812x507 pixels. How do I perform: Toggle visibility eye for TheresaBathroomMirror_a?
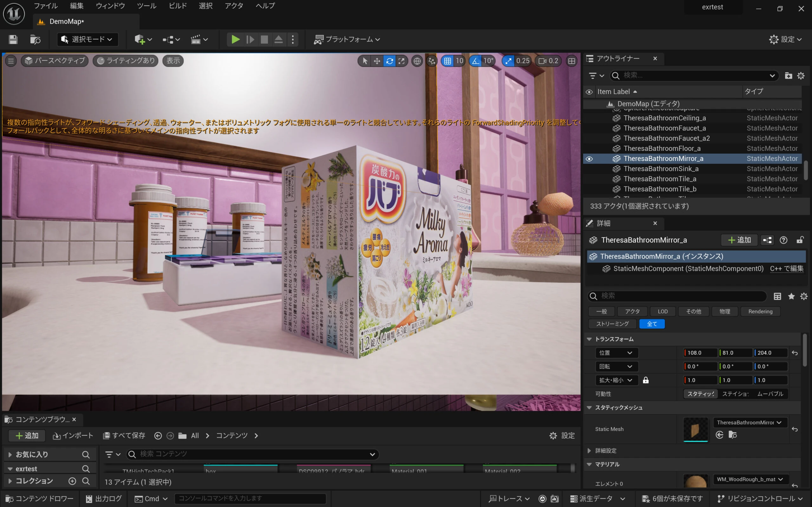589,159
